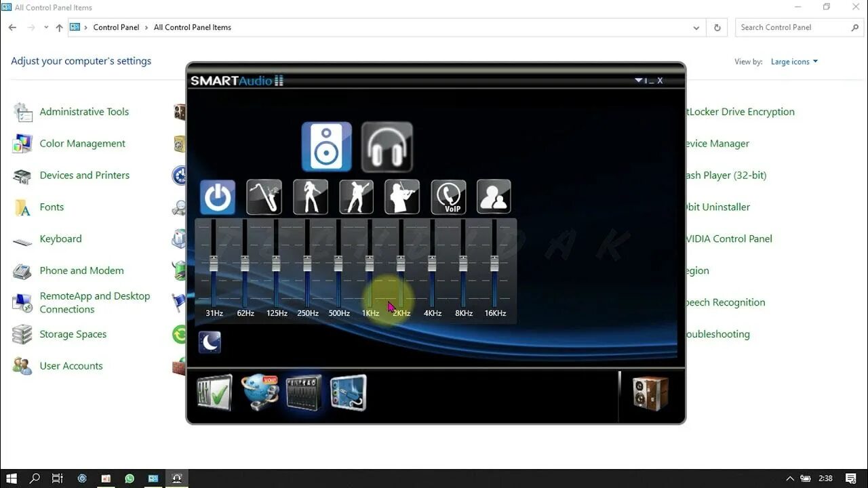Switch output to speakers

tap(326, 146)
